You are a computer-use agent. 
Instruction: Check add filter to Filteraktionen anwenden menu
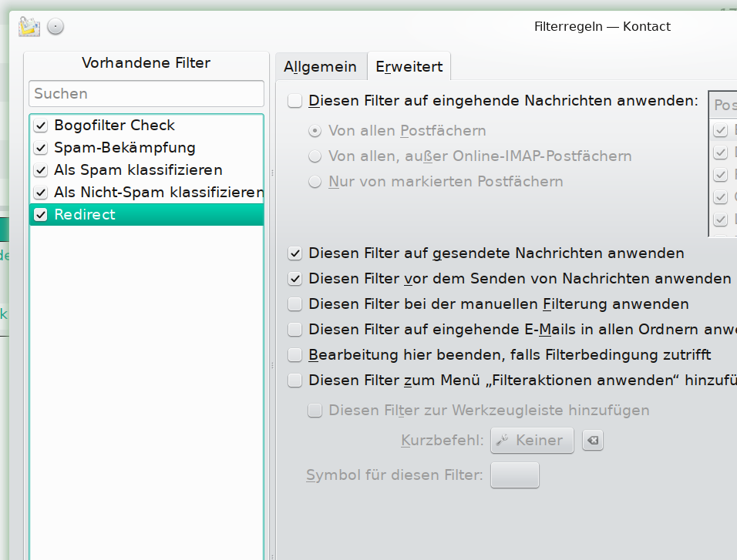294,380
